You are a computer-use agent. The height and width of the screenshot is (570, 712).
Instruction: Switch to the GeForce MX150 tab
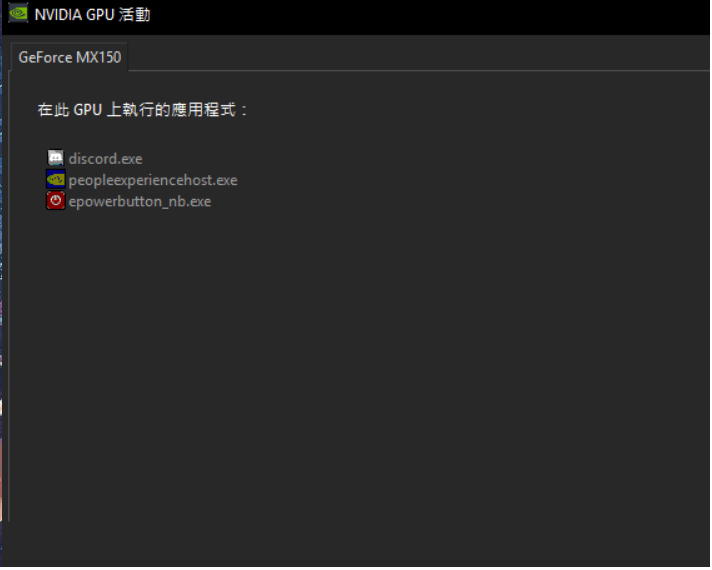point(69,57)
